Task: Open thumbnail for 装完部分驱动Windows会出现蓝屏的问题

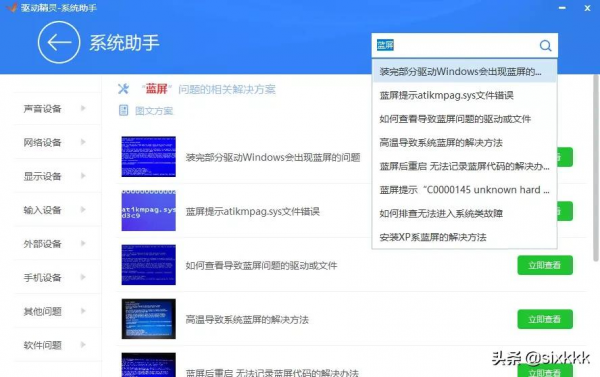Action: click(x=148, y=157)
